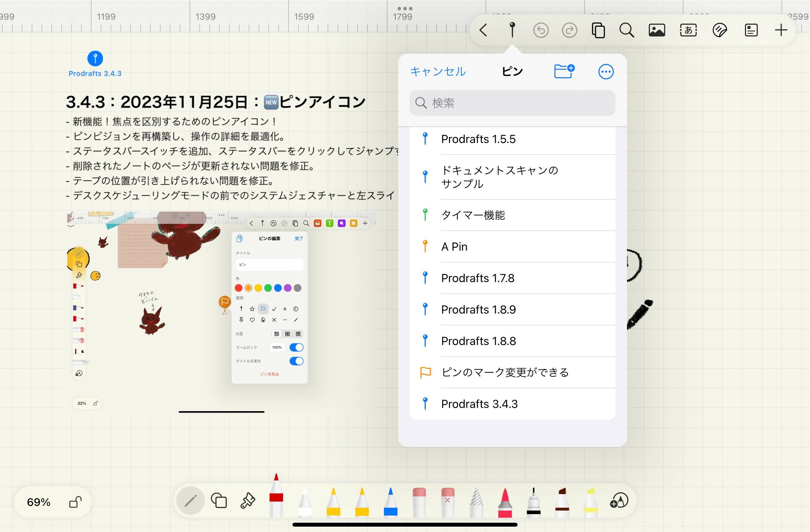Redo the last undone action

[569, 30]
